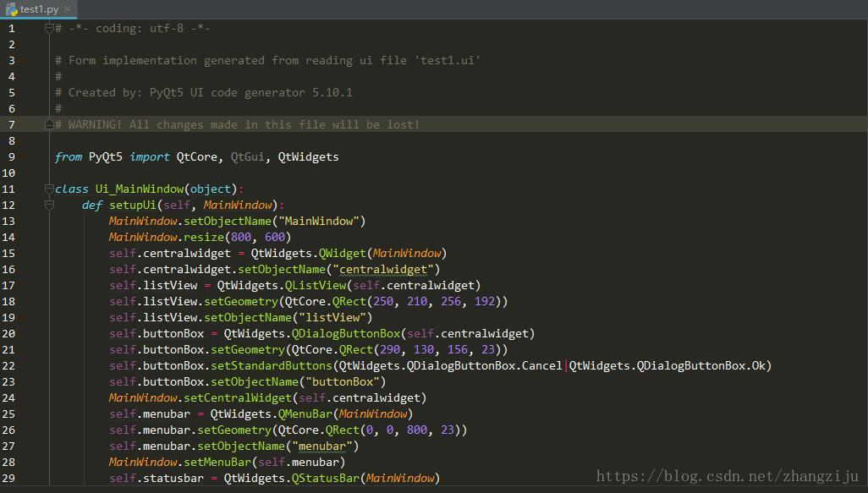Click the 'test1.ui' filename in the line 3 comment

coord(448,60)
